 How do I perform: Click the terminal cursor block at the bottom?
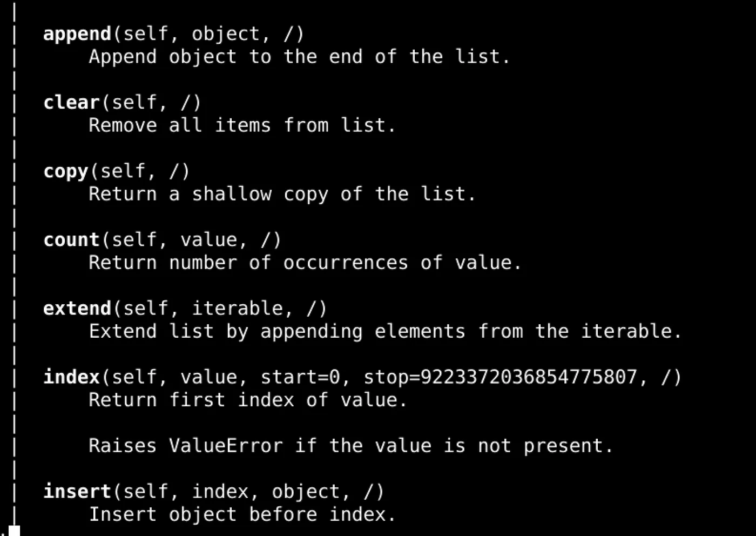click(x=14, y=531)
